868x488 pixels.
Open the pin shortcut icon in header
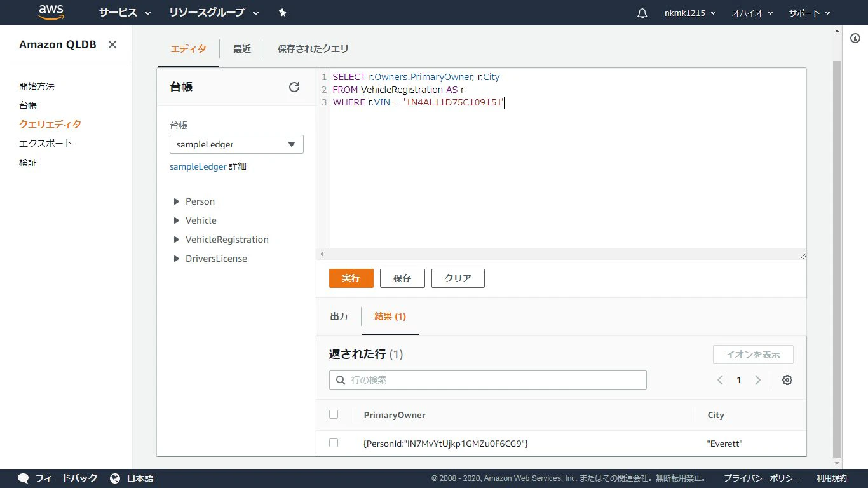[x=283, y=13]
